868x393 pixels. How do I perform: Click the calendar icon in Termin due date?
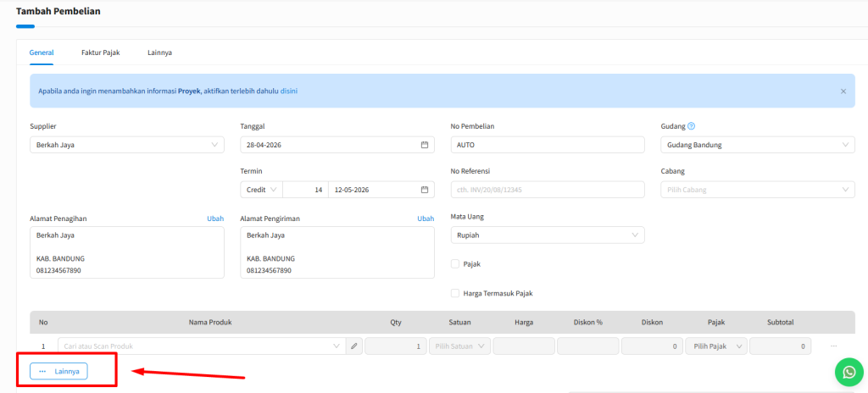(x=425, y=190)
